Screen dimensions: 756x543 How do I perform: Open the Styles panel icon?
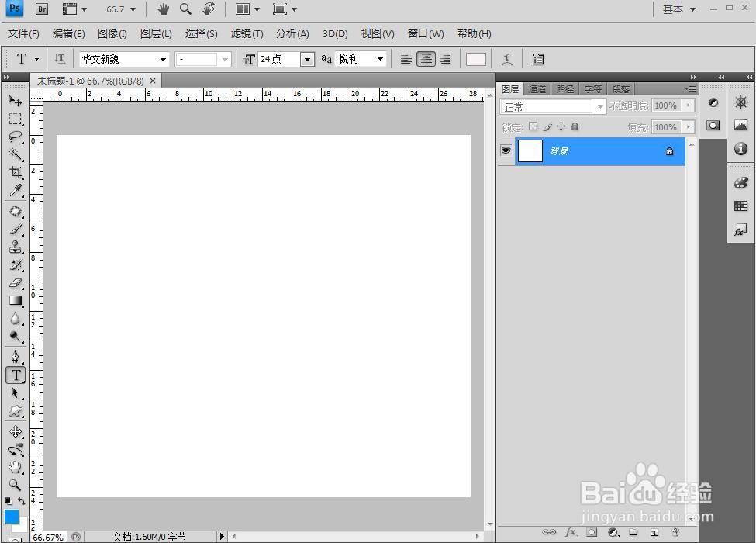[x=741, y=230]
